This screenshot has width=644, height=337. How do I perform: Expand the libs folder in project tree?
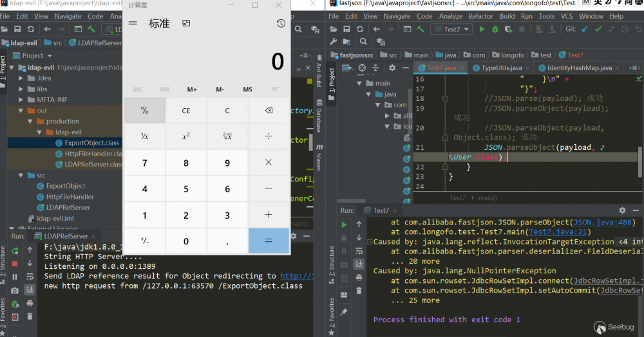click(21, 89)
